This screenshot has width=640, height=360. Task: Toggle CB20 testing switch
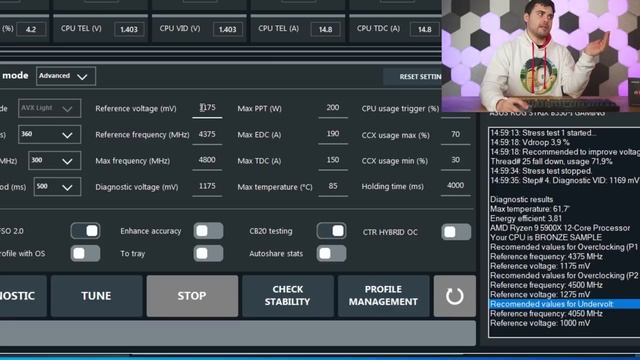331,231
